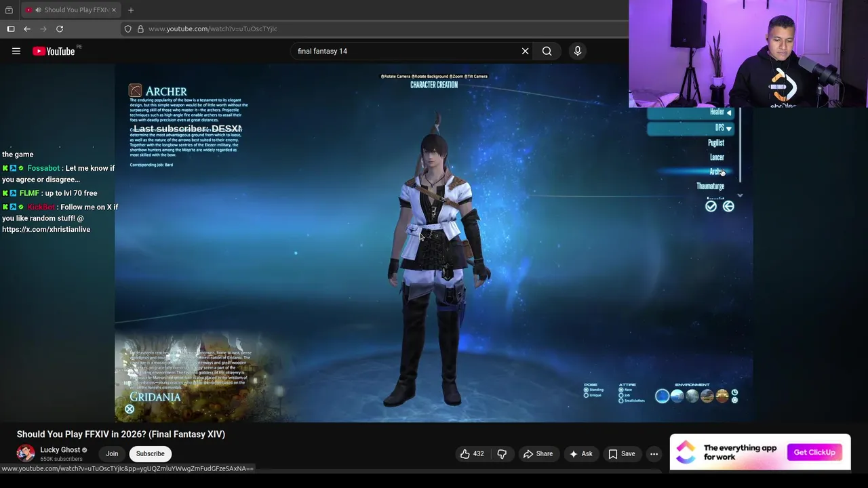
Task: Select Archer from class list
Action: [x=717, y=171]
